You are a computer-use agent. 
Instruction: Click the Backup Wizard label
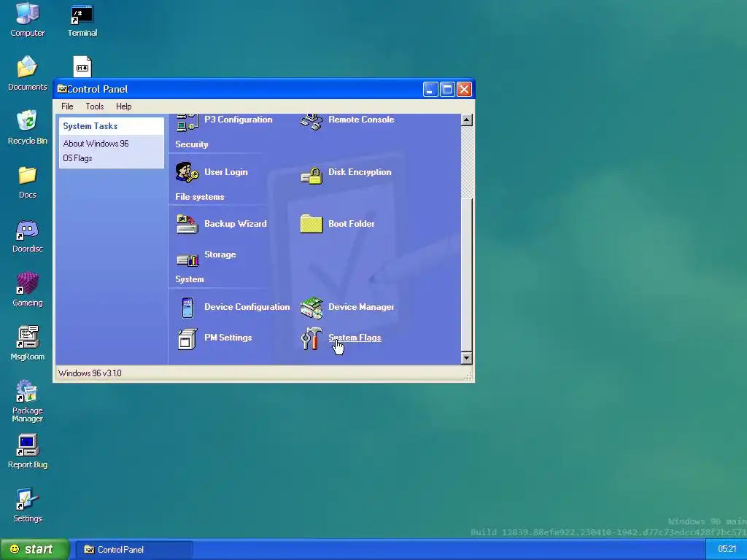(236, 223)
